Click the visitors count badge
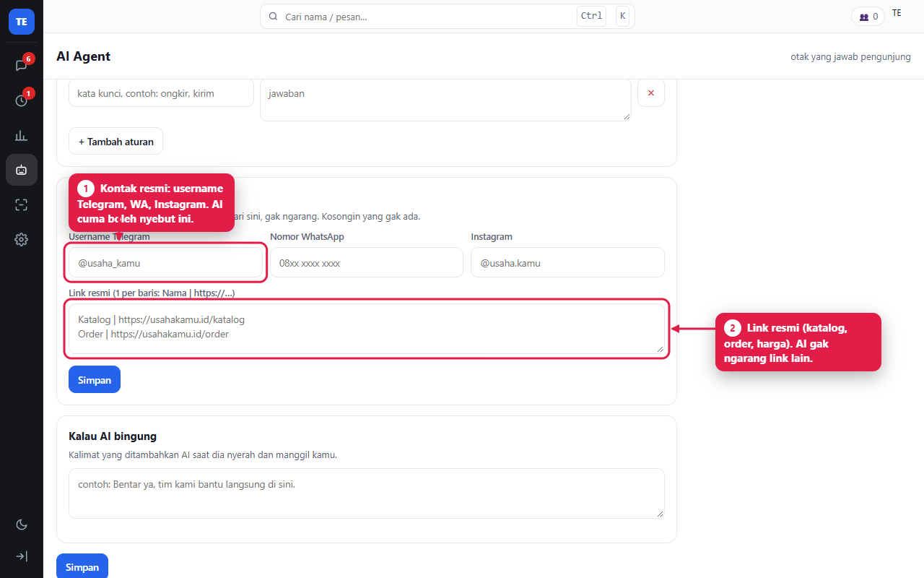Image resolution: width=924 pixels, height=578 pixels. click(868, 17)
